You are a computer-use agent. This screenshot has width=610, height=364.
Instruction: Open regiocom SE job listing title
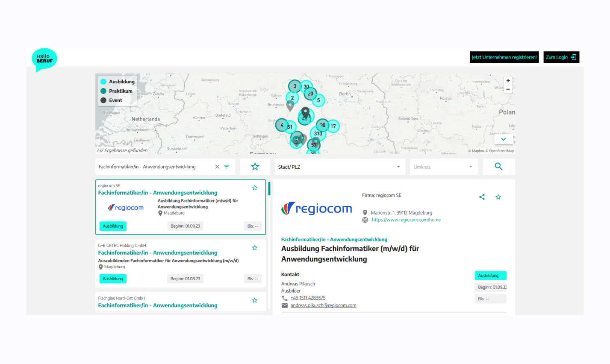coord(158,193)
